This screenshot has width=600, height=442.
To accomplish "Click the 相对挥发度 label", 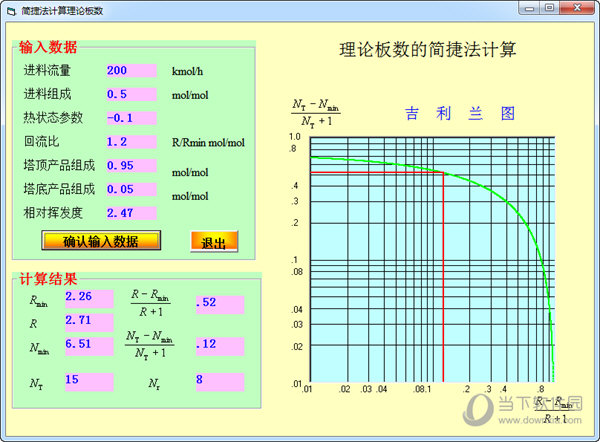I will click(x=53, y=213).
